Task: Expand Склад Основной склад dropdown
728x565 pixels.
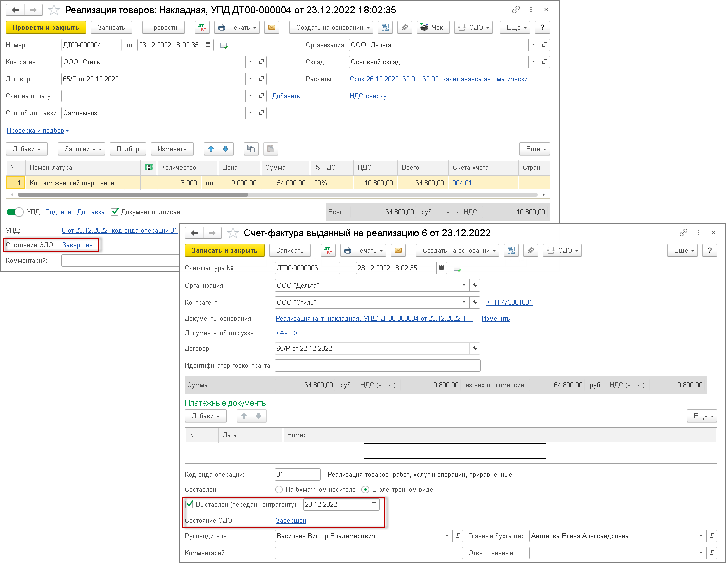Action: (534, 62)
